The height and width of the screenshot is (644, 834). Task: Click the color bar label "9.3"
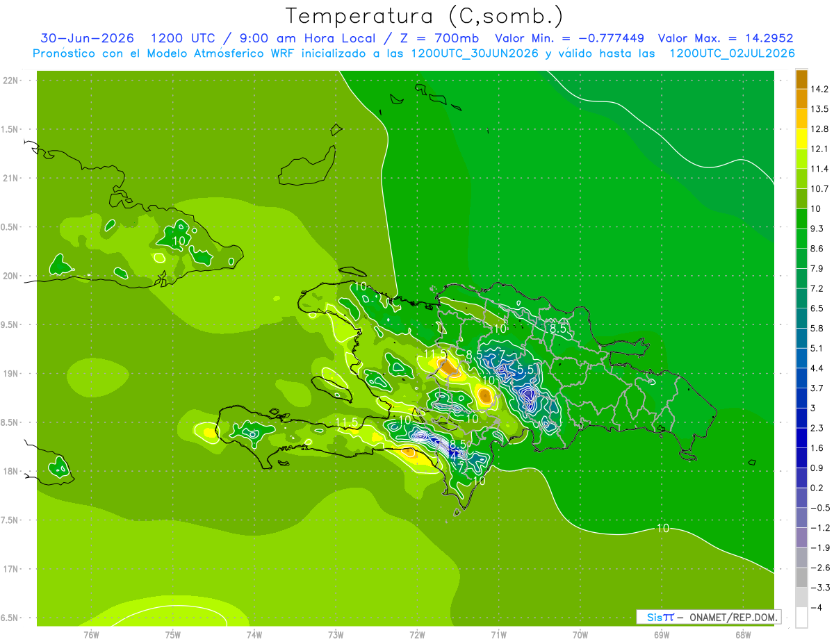(x=817, y=229)
